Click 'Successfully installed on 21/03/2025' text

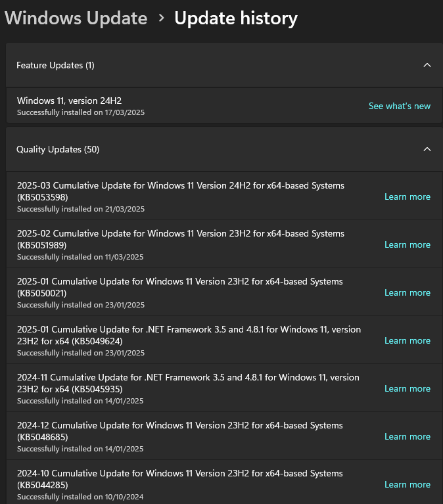[x=81, y=209]
